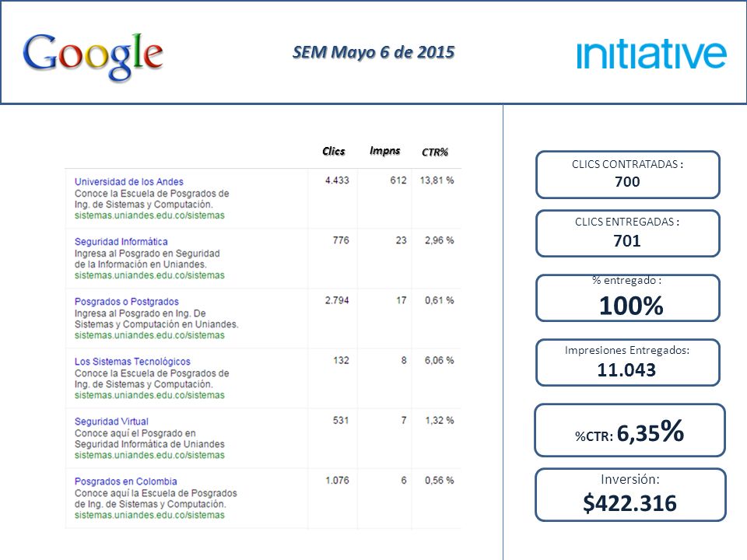Open the 'Seguridad Virtual' ad link
The image size is (747, 560).
pos(111,422)
